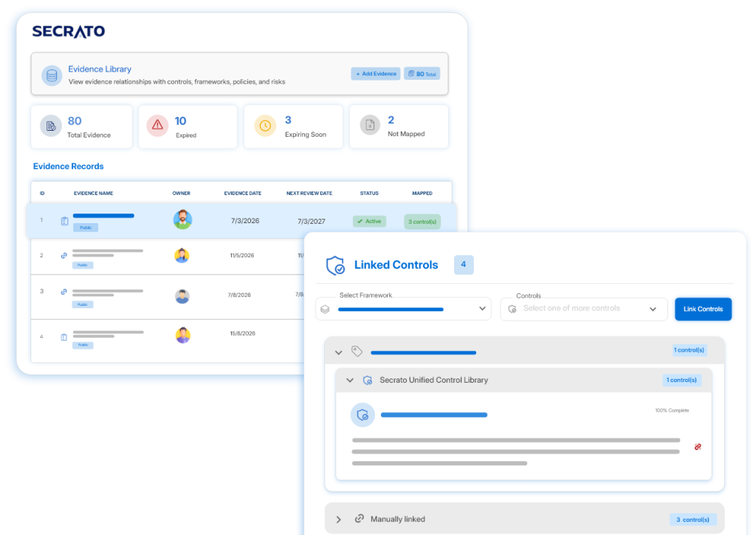Click the 80 Total badge button

click(x=422, y=74)
